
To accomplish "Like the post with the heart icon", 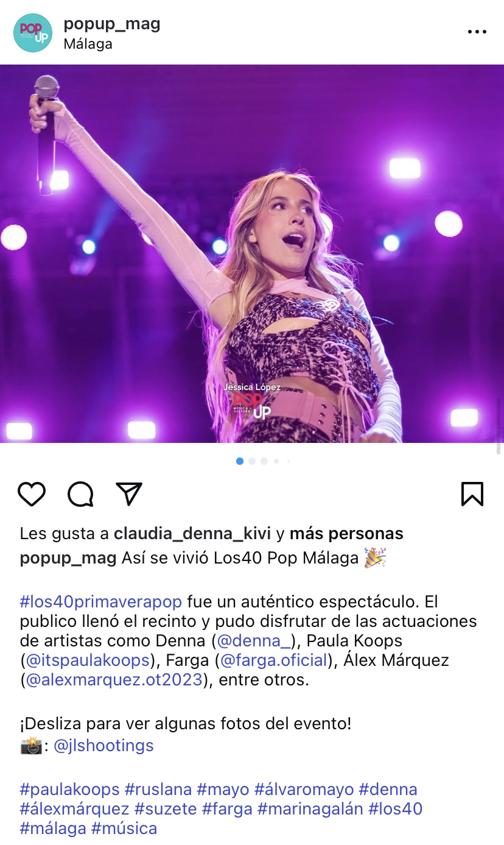I will (x=32, y=494).
